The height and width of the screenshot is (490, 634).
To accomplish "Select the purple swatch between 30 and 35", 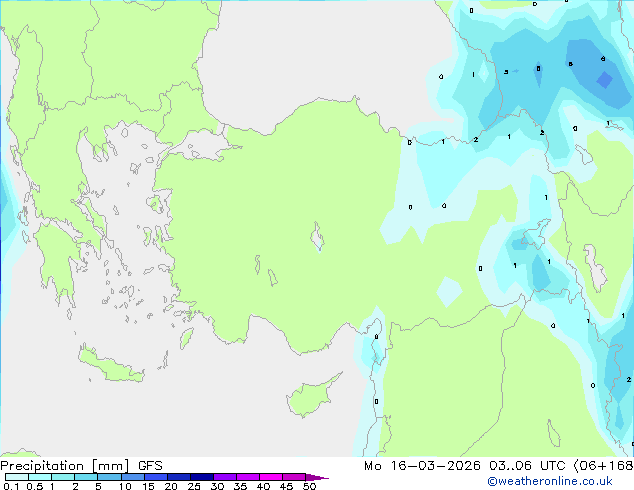I will coord(224,477).
